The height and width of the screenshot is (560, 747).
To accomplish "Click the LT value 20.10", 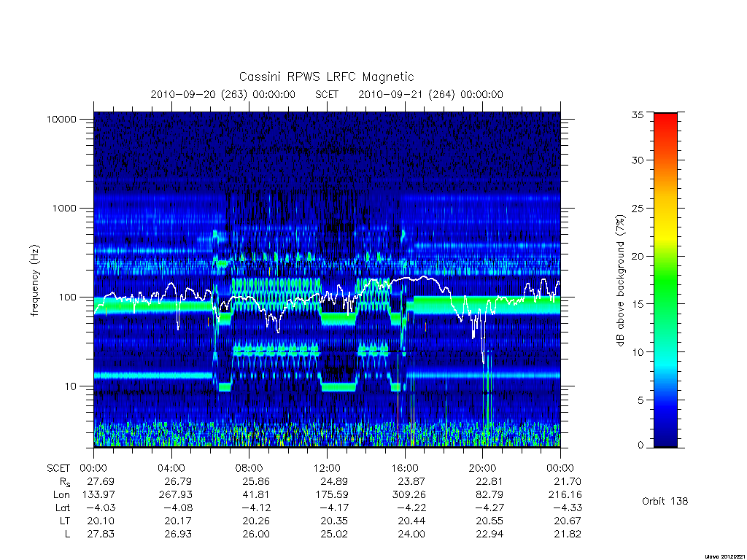I will pos(101,521).
